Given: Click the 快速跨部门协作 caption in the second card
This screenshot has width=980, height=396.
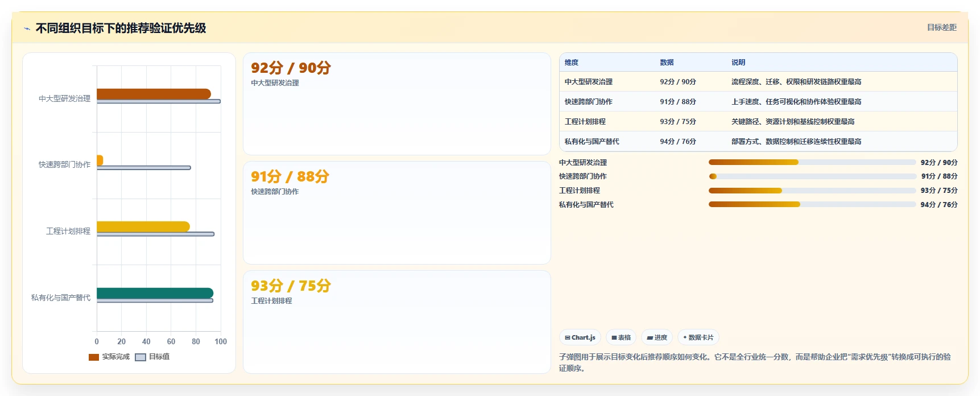Looking at the screenshot, I should click(x=275, y=192).
